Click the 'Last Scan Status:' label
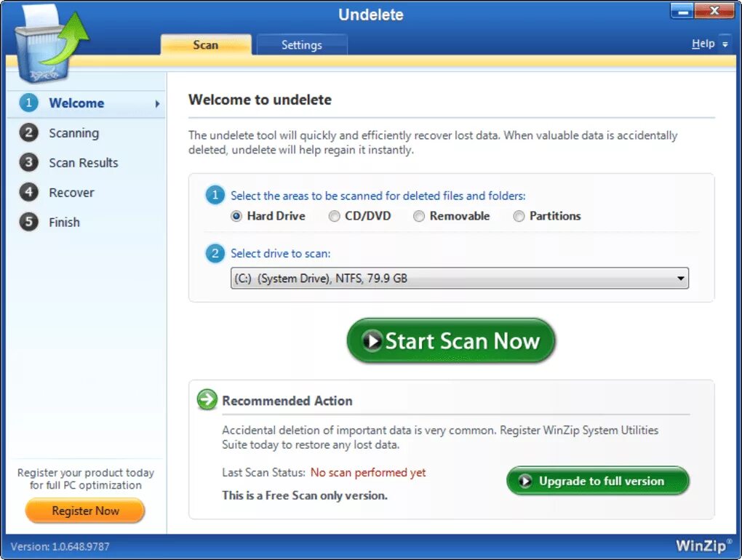This screenshot has height=560, width=742. pyautogui.click(x=263, y=473)
